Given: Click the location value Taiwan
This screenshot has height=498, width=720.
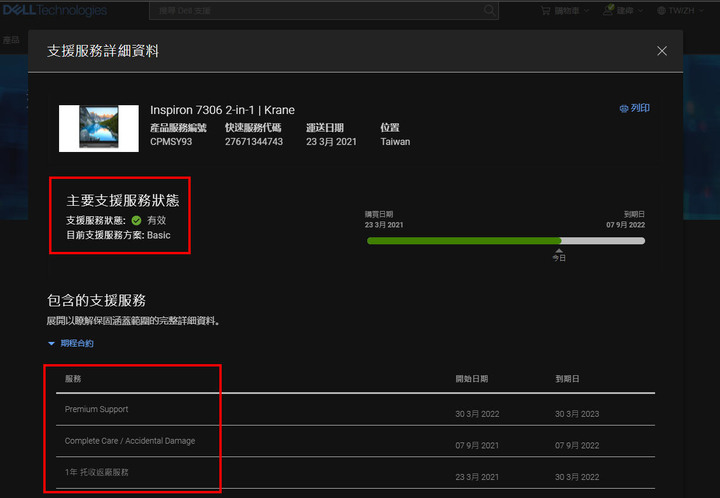Looking at the screenshot, I should click(395, 142).
